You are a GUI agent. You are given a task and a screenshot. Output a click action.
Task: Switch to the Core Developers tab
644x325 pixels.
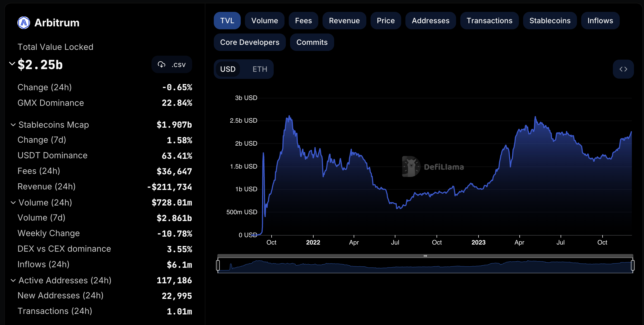click(249, 42)
